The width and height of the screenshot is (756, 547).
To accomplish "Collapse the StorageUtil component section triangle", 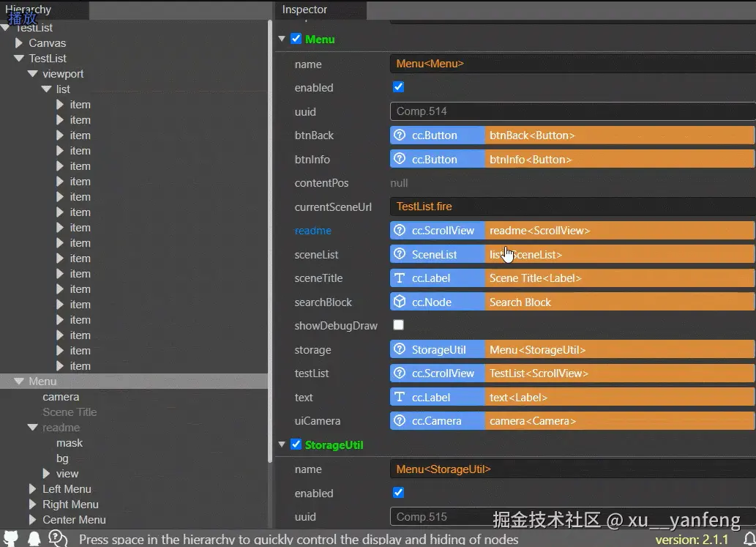I will pos(282,444).
